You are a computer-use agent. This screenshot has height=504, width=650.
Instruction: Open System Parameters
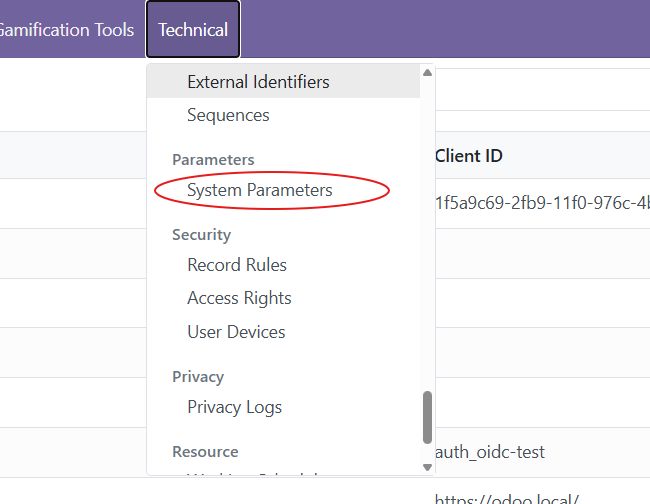pyautogui.click(x=260, y=190)
